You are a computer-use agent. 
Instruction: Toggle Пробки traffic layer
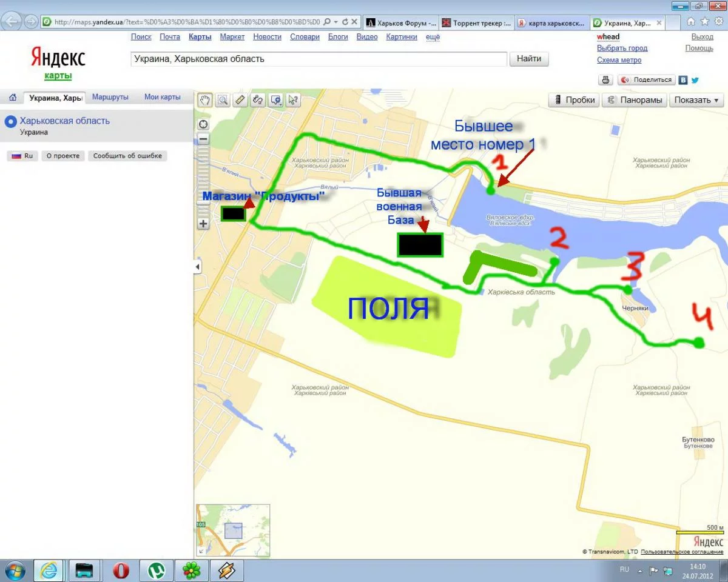point(574,100)
